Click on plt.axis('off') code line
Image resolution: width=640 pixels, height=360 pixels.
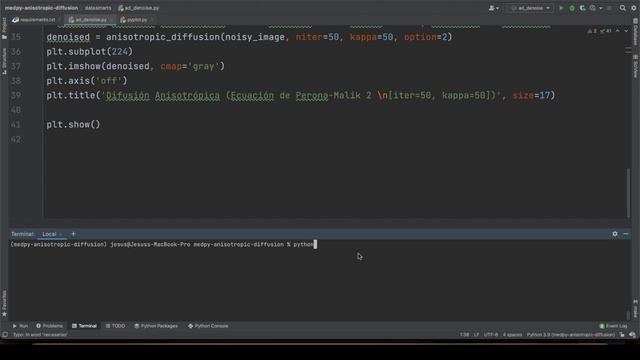click(87, 81)
